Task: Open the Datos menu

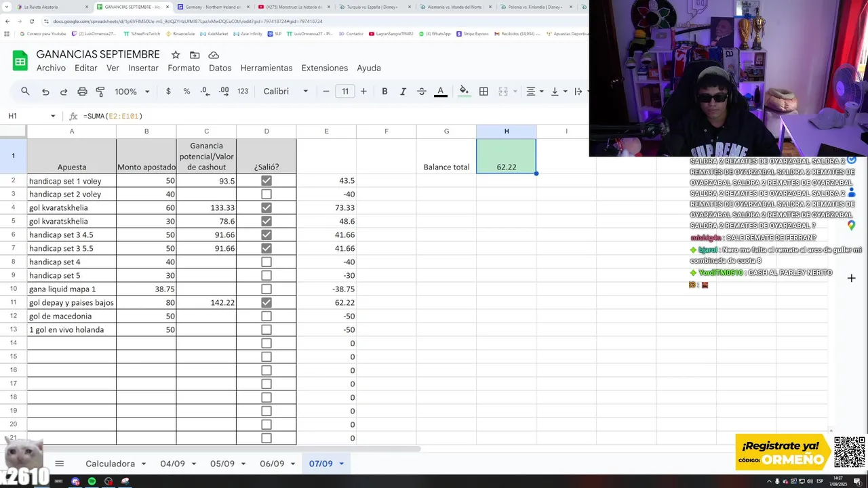Action: 220,68
